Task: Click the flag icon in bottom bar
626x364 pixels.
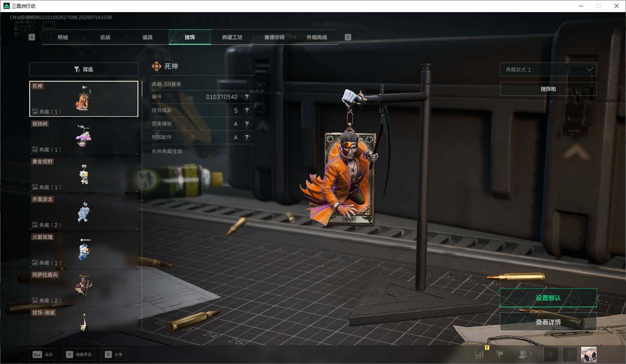Action: [x=500, y=354]
